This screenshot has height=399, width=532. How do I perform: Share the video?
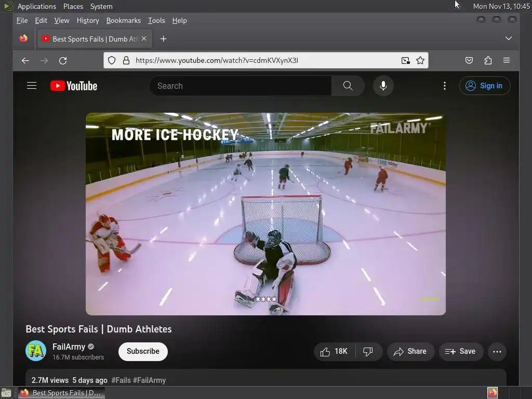[410, 352]
